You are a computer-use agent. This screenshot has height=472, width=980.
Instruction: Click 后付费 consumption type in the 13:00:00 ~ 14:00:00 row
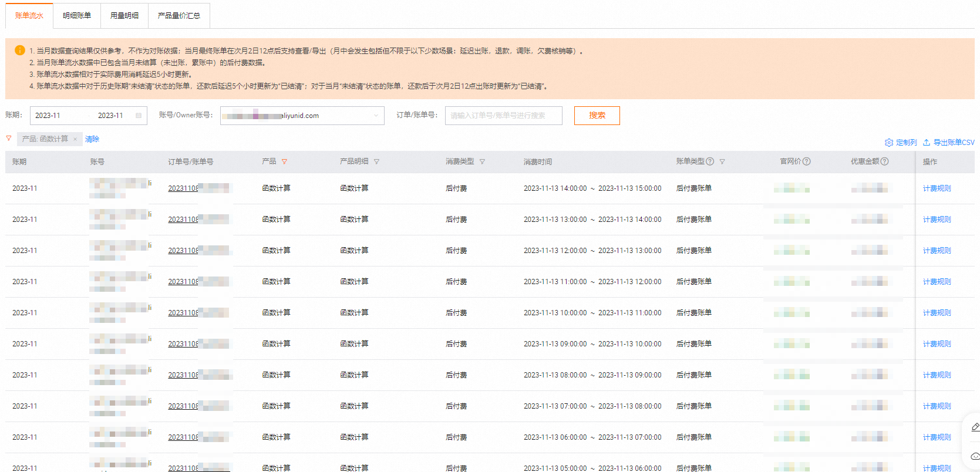[456, 220]
